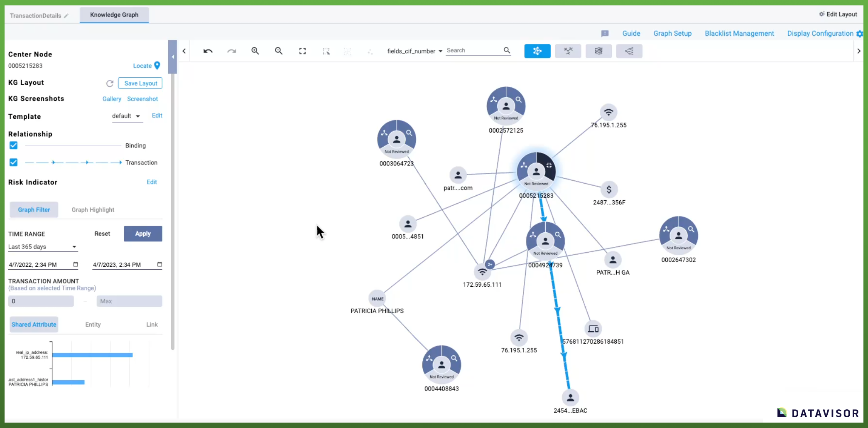This screenshot has height=428, width=868.
Task: Select the Zoom In magnifier tool
Action: [x=255, y=51]
